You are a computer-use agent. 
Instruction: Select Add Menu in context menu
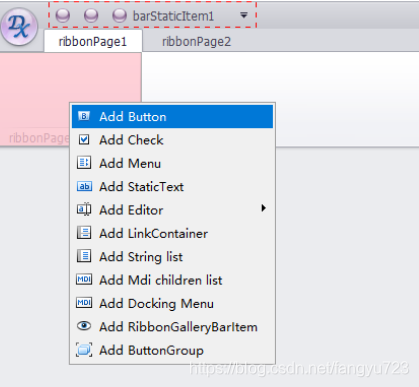tap(172, 163)
